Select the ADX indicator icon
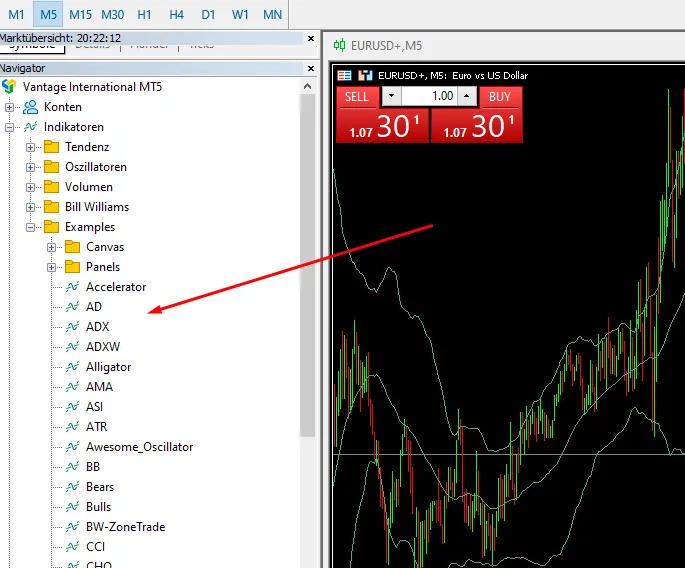The width and height of the screenshot is (685, 568). 72,327
